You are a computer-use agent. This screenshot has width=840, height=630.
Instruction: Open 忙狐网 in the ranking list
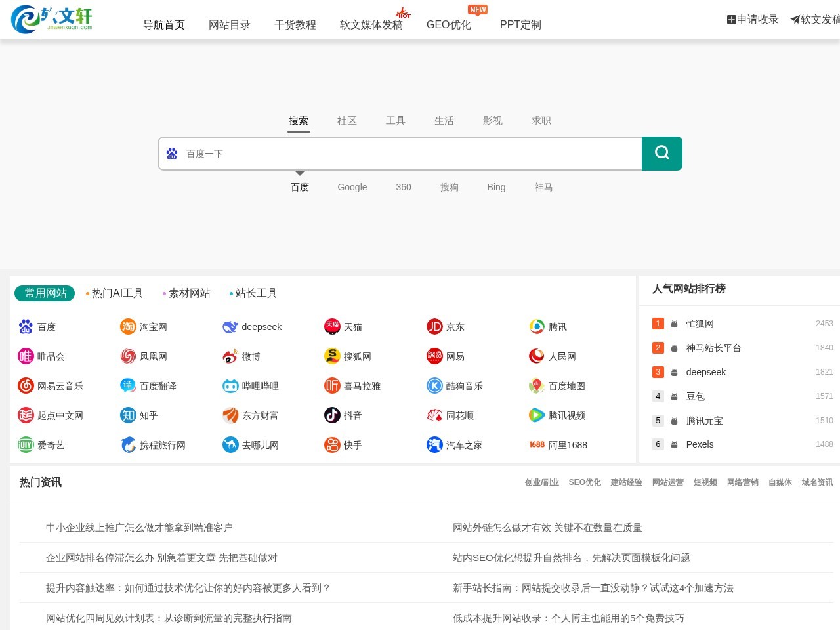click(x=700, y=324)
